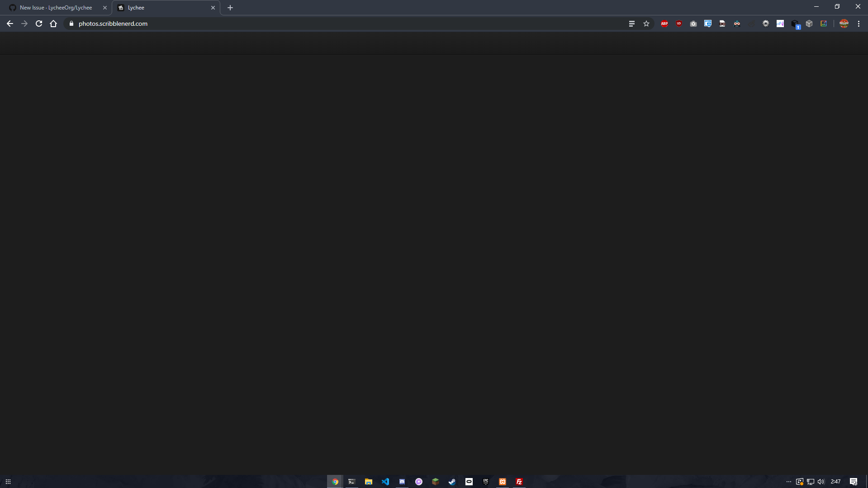Launch Visual Studio Code from the taskbar
868x488 pixels.
[x=385, y=481]
